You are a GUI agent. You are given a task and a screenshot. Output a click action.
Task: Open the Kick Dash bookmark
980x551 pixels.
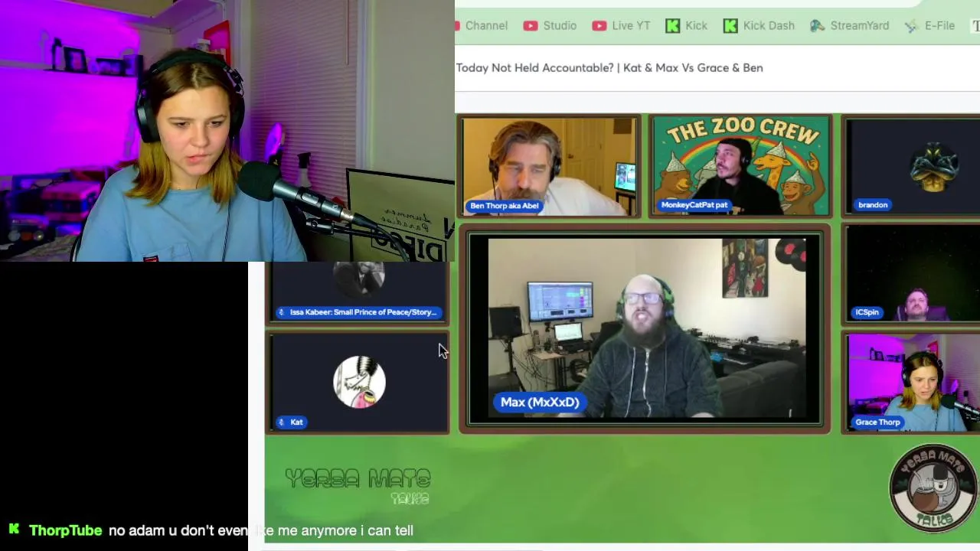click(x=759, y=25)
